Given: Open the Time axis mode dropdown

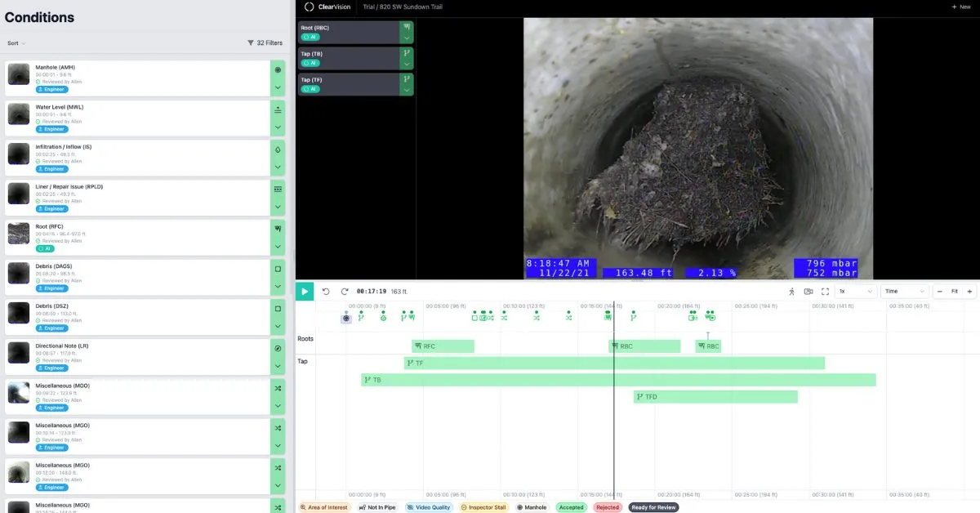Looking at the screenshot, I should click(905, 292).
